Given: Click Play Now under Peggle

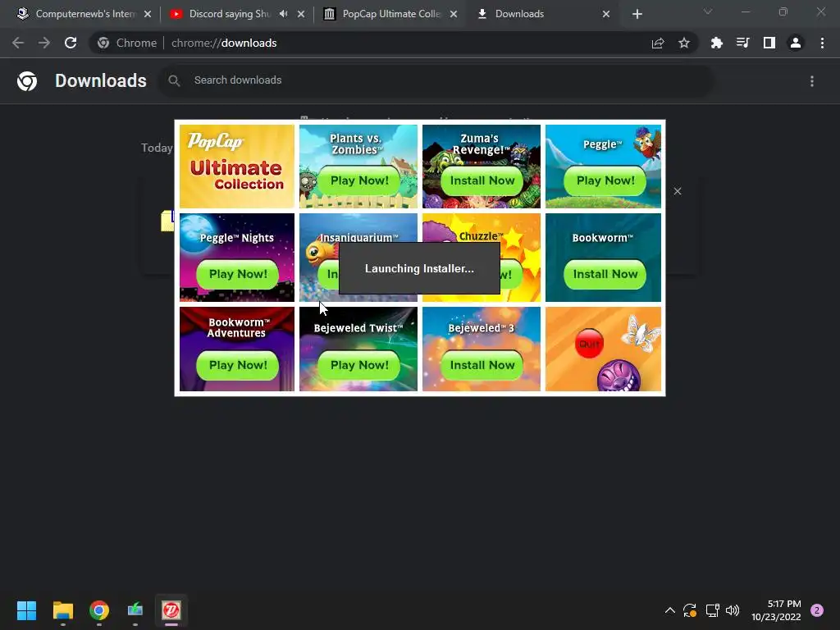Looking at the screenshot, I should coord(605,180).
